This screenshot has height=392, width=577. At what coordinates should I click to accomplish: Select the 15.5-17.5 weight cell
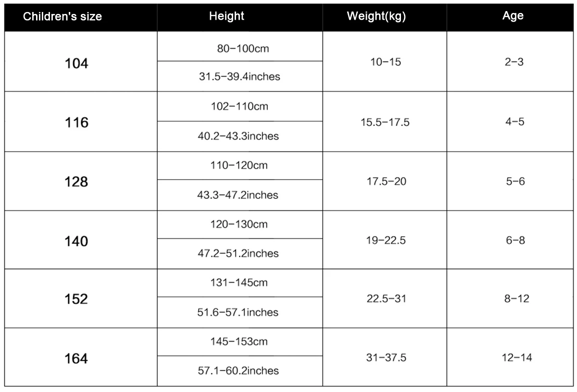coord(385,122)
